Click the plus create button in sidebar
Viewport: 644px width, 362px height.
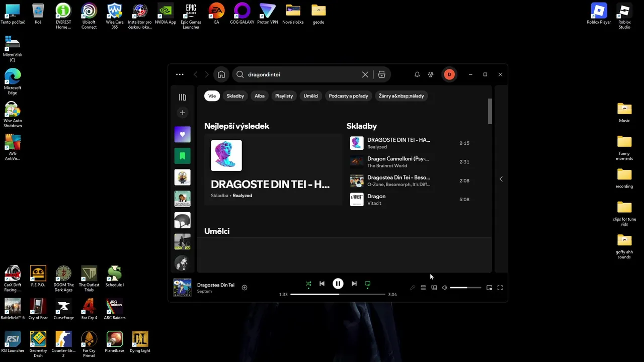pos(182,113)
